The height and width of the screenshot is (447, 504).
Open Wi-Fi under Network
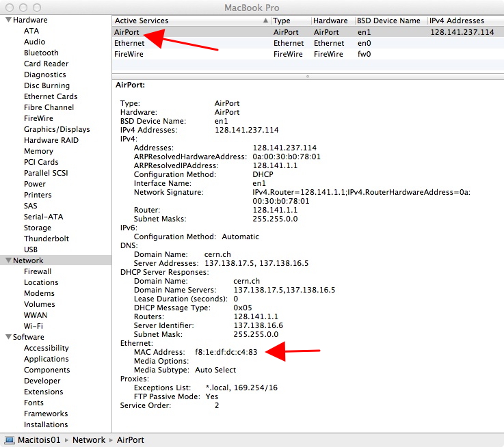tap(33, 326)
